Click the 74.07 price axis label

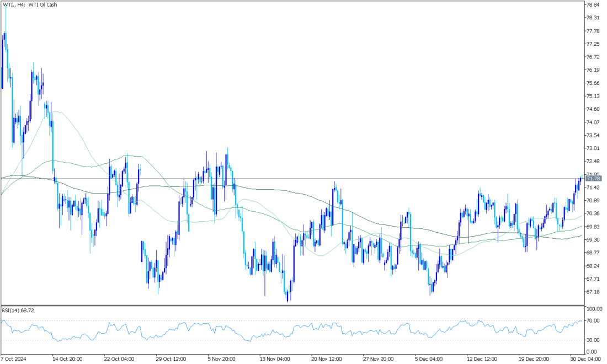coord(593,122)
